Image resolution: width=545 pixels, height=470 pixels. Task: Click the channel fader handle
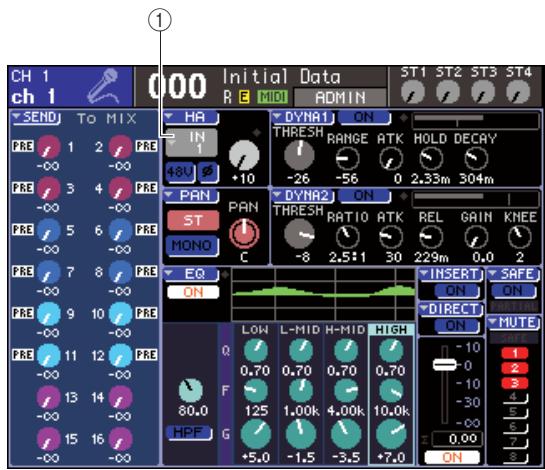coord(445,365)
